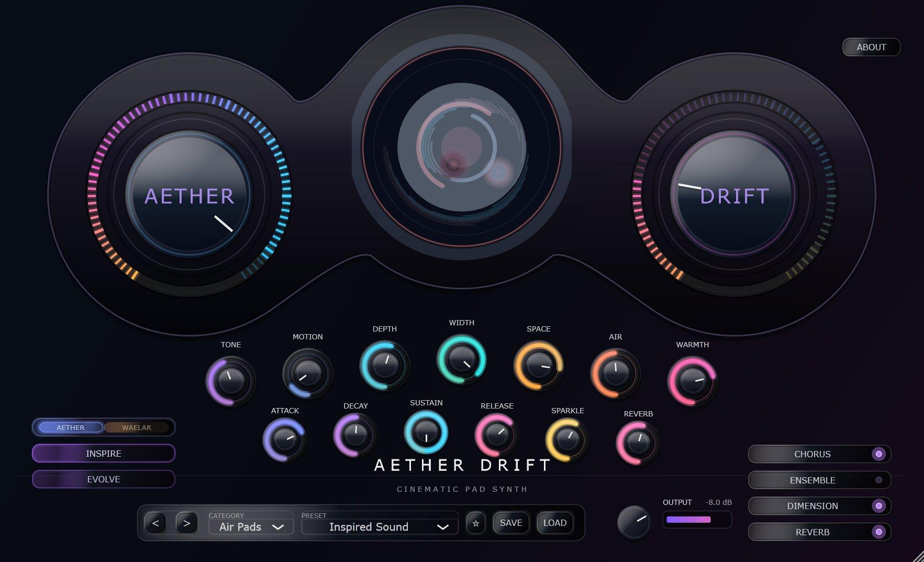Go to next preset arrow
The image size is (924, 562).
click(187, 523)
